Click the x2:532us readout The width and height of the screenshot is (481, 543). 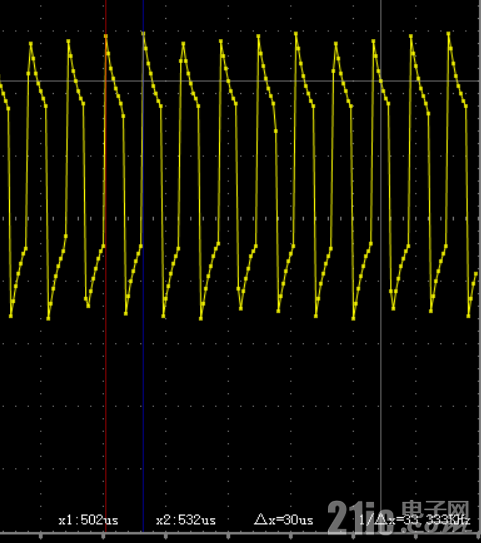(186, 520)
